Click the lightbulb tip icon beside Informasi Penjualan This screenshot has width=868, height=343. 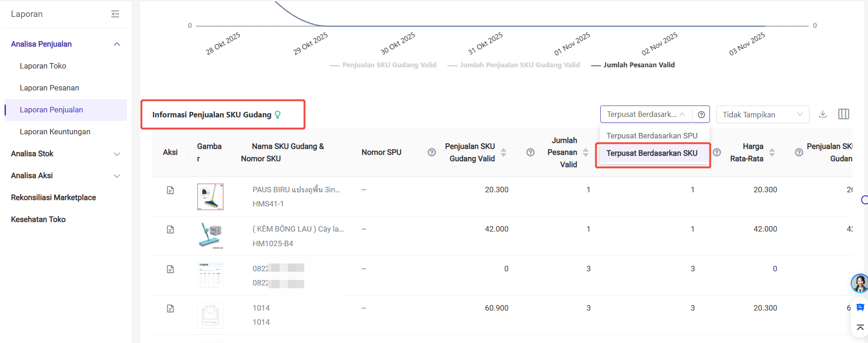coord(277,115)
